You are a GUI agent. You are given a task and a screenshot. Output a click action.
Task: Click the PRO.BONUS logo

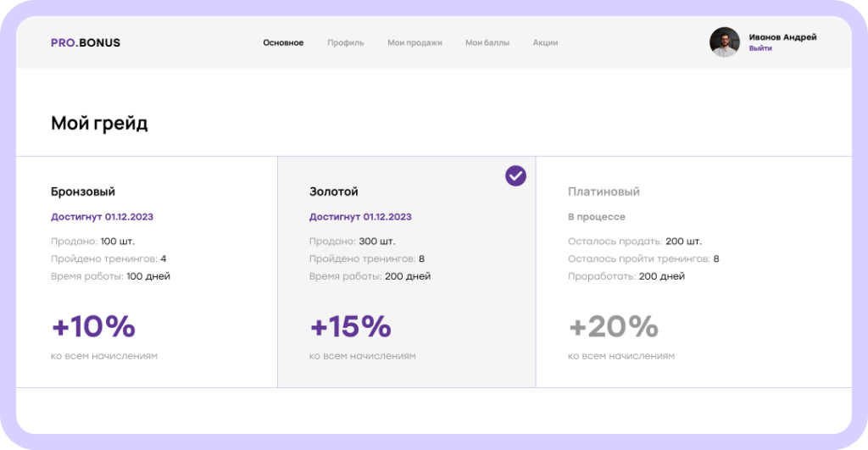(x=86, y=42)
